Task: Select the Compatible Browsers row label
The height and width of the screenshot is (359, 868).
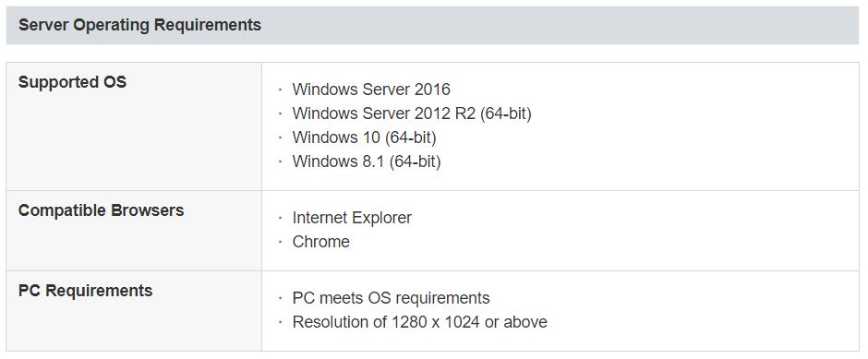Action: click(x=101, y=210)
